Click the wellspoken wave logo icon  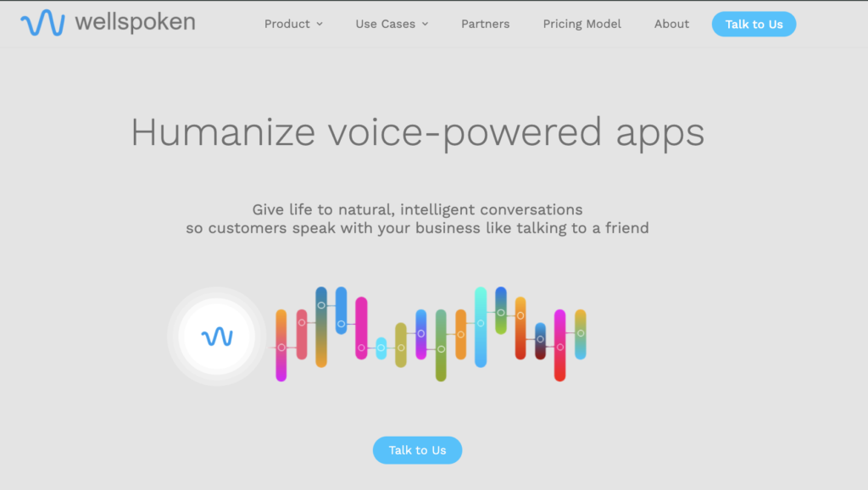click(x=42, y=23)
